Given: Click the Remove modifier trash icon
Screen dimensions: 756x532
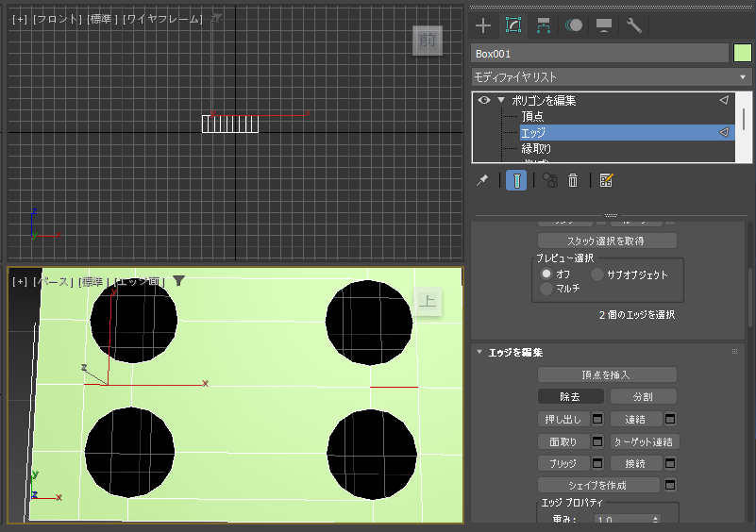Looking at the screenshot, I should (573, 181).
